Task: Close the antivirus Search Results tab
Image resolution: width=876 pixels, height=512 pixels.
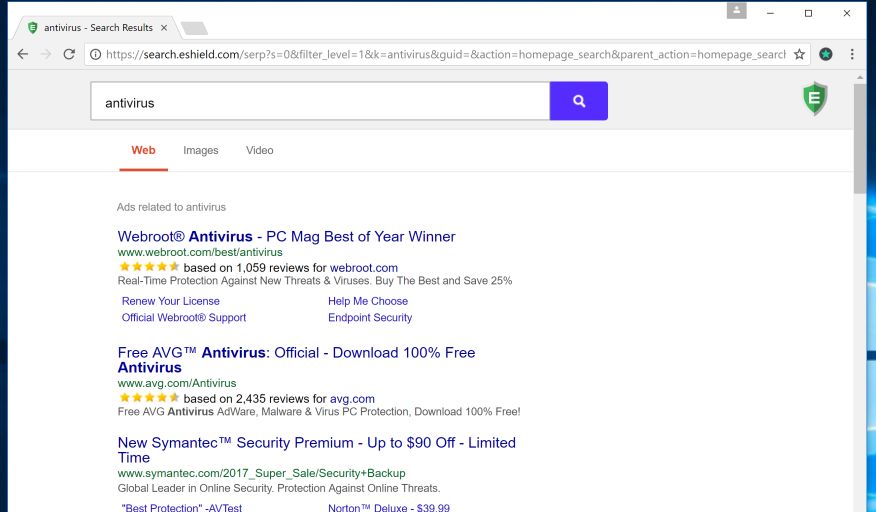Action: coord(164,27)
